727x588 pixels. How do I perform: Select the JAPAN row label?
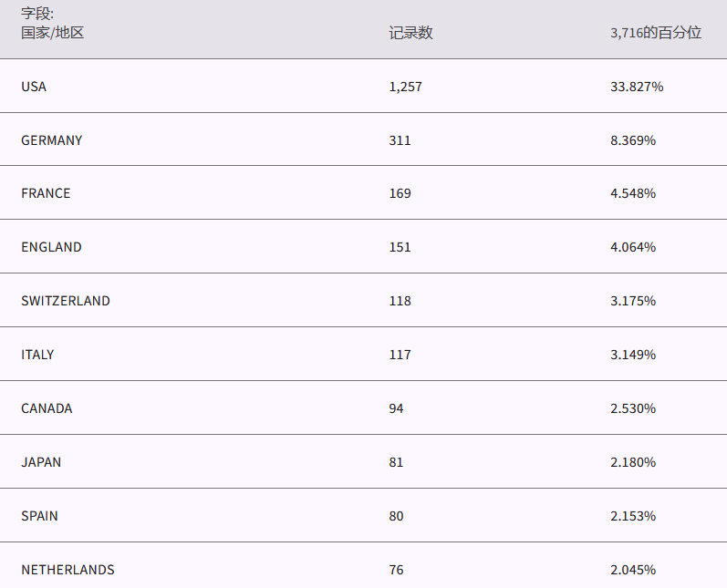[41, 462]
